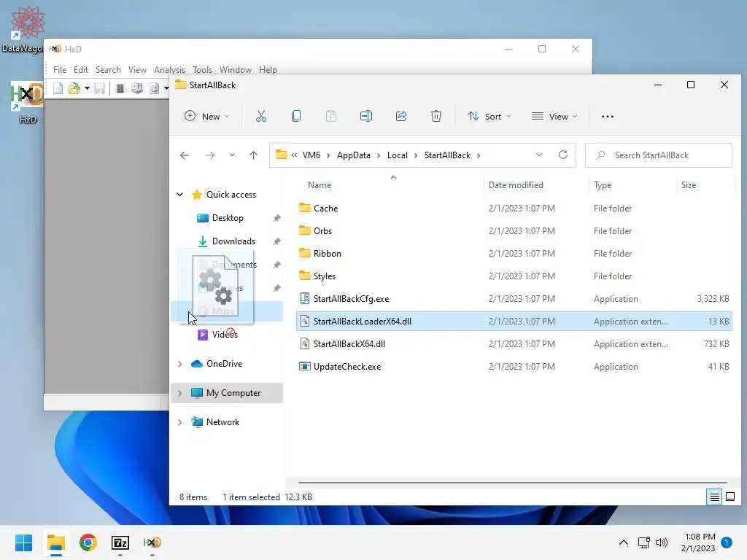Expand the My Computer tree node
This screenshot has width=747, height=560.
[180, 393]
